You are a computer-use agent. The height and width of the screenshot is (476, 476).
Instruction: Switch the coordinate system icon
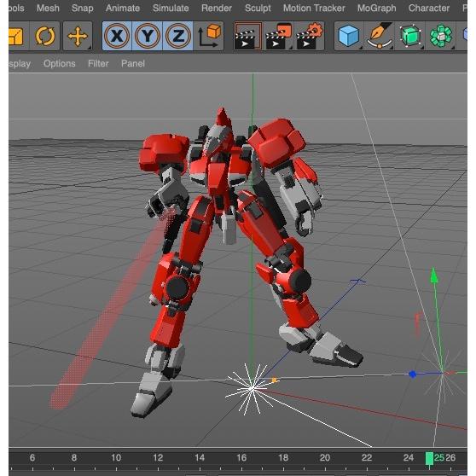(x=209, y=36)
